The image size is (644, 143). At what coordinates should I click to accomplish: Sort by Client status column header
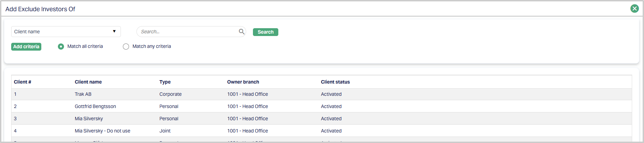(x=335, y=82)
